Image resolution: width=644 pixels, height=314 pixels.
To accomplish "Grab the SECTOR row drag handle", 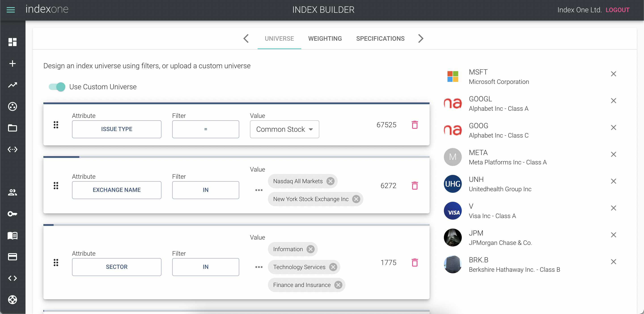I will point(56,263).
